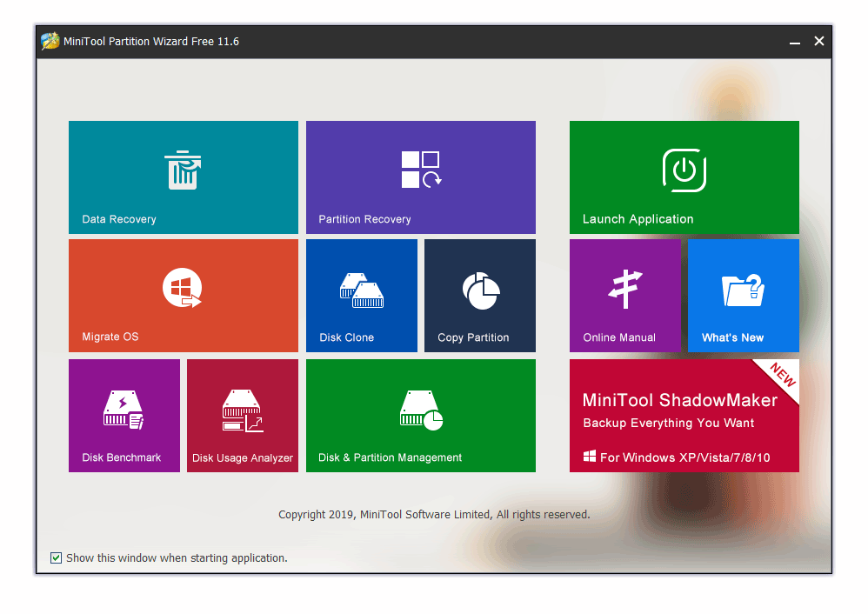Click the Disk Usage Analyzer chart icon
868x614 pixels.
242,410
